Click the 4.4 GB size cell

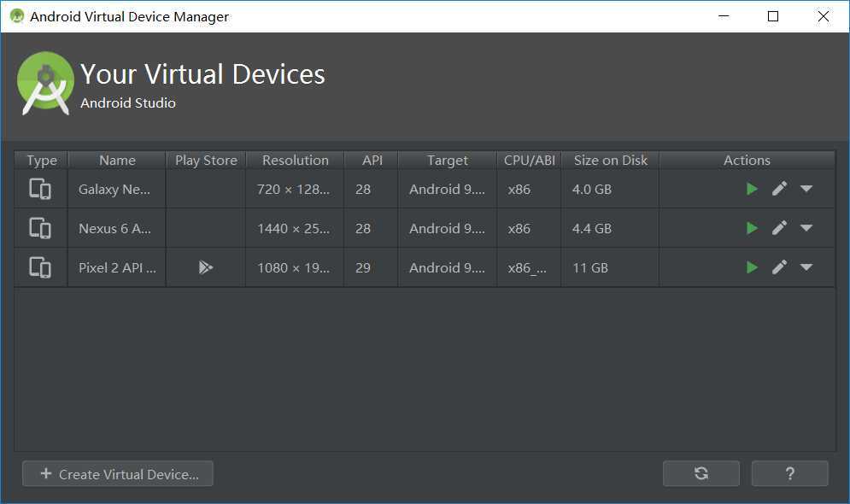click(x=611, y=228)
